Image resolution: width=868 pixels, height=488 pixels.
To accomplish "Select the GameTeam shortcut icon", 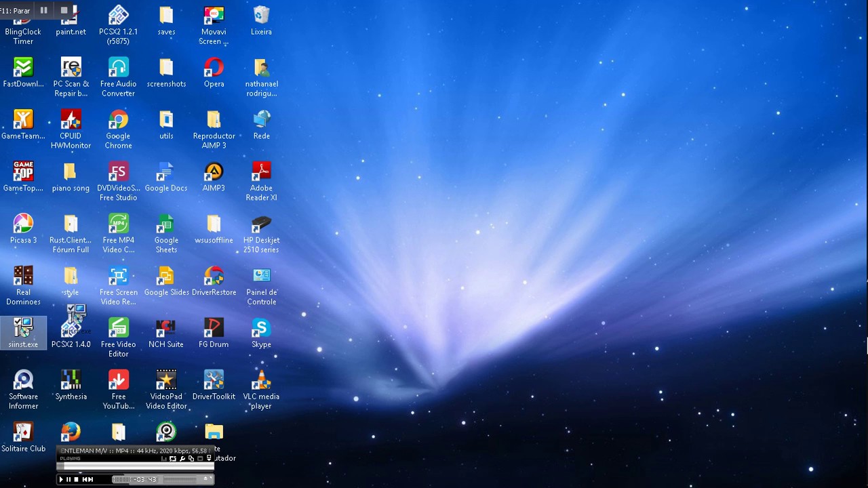I will (23, 125).
